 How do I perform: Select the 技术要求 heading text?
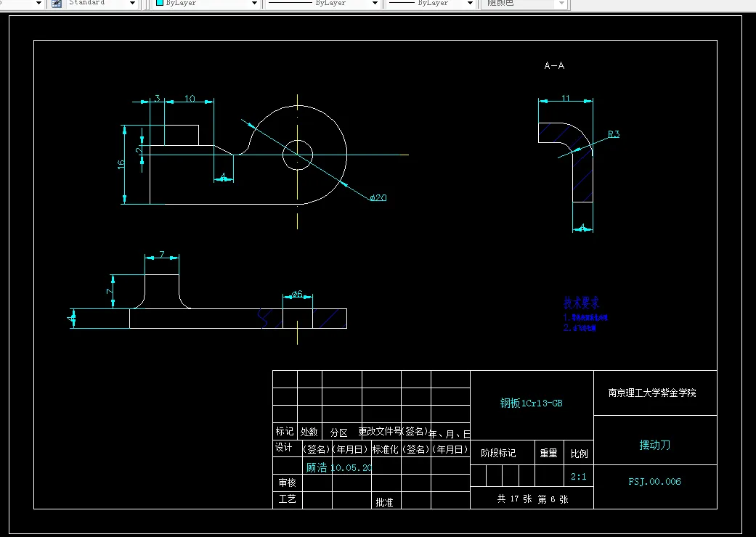(x=582, y=303)
